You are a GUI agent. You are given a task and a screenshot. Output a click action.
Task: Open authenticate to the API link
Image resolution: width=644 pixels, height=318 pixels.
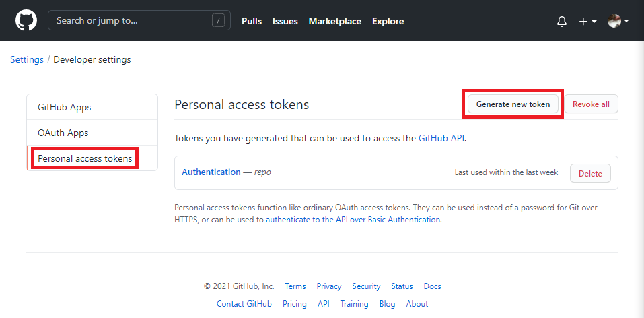click(x=353, y=220)
